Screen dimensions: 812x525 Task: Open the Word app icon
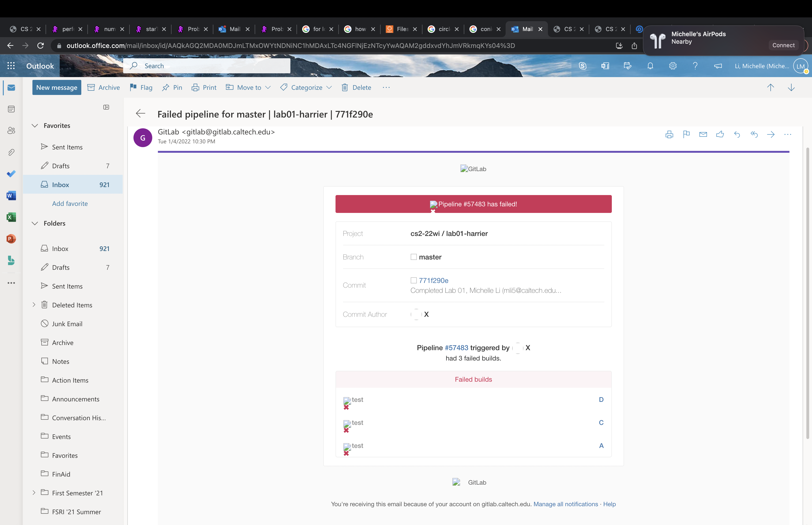[x=11, y=195]
